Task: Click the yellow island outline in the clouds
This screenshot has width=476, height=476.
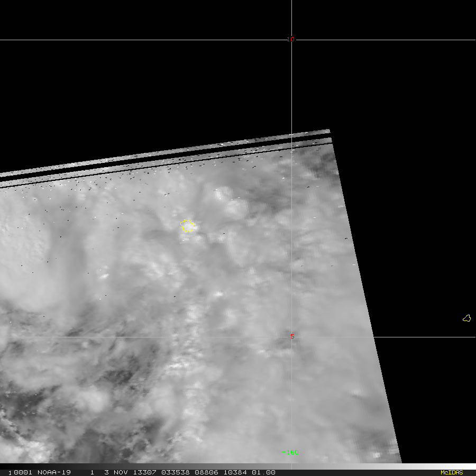Action: tap(187, 226)
